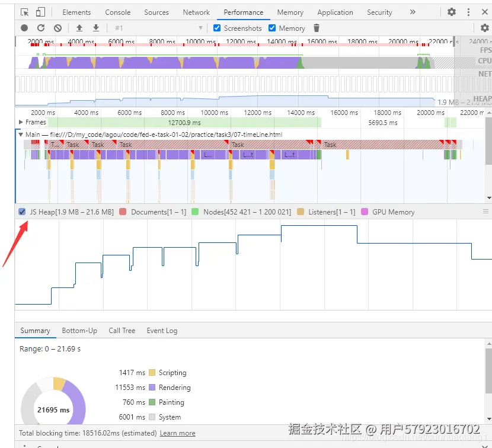
Task: Click the 11553 ms Rendering value
Action: point(130,388)
